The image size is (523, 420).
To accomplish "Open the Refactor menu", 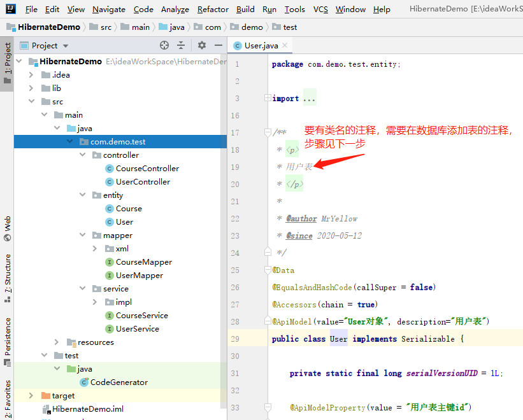I will point(212,9).
